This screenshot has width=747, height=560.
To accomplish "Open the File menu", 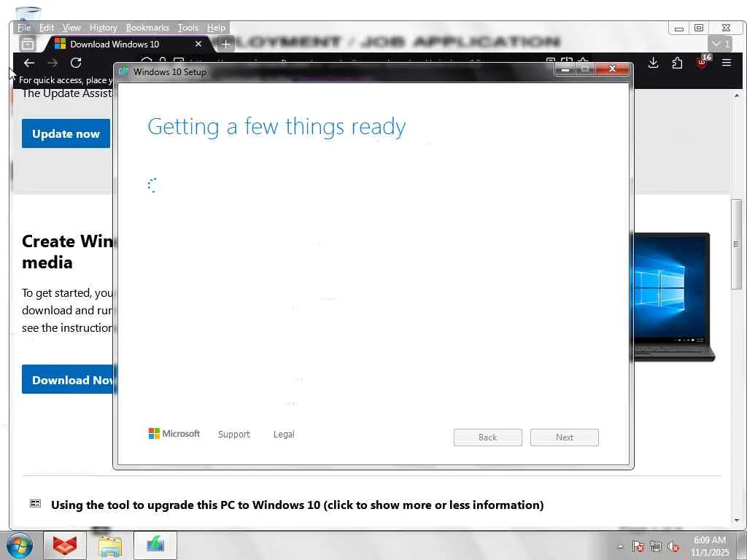I will coord(24,28).
